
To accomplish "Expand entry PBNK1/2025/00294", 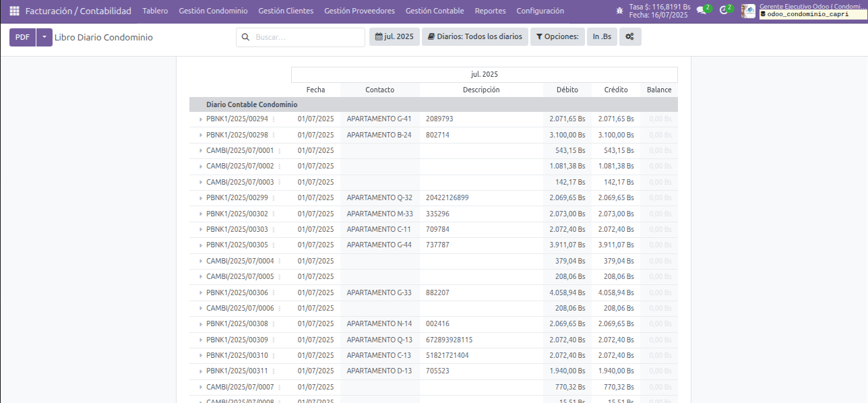I will point(200,119).
